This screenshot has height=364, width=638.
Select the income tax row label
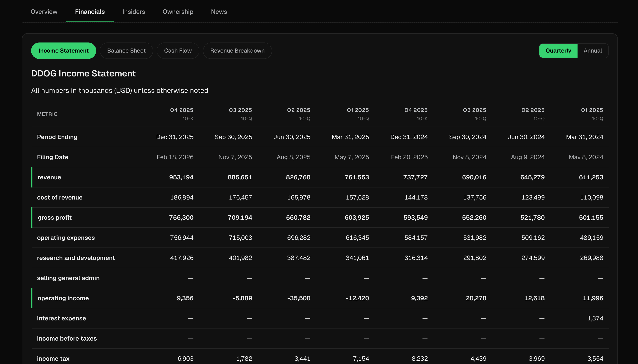(53, 359)
